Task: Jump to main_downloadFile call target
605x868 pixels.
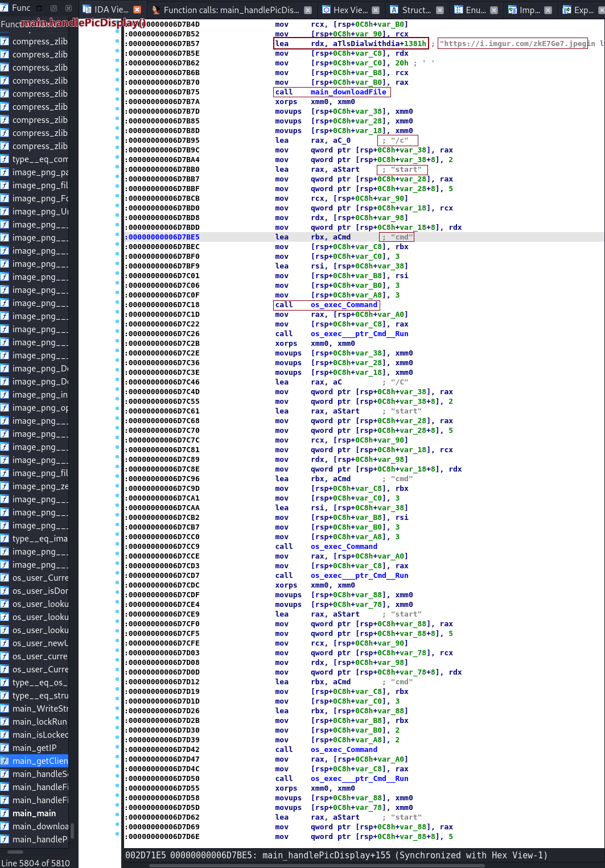Action: click(348, 92)
